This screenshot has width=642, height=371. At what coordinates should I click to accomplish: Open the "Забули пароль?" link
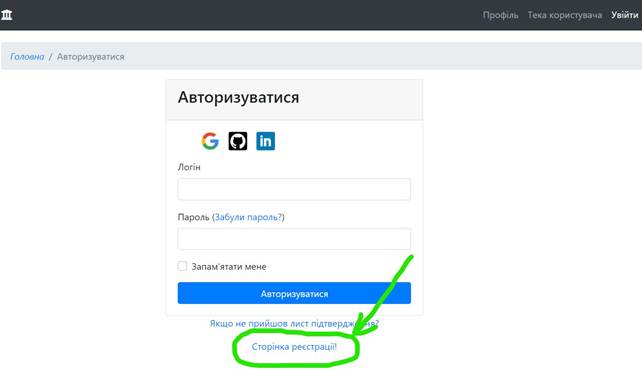[249, 217]
